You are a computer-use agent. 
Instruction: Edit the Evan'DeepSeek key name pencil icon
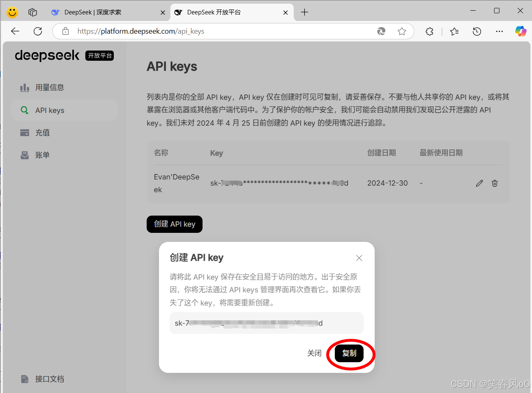coord(479,183)
